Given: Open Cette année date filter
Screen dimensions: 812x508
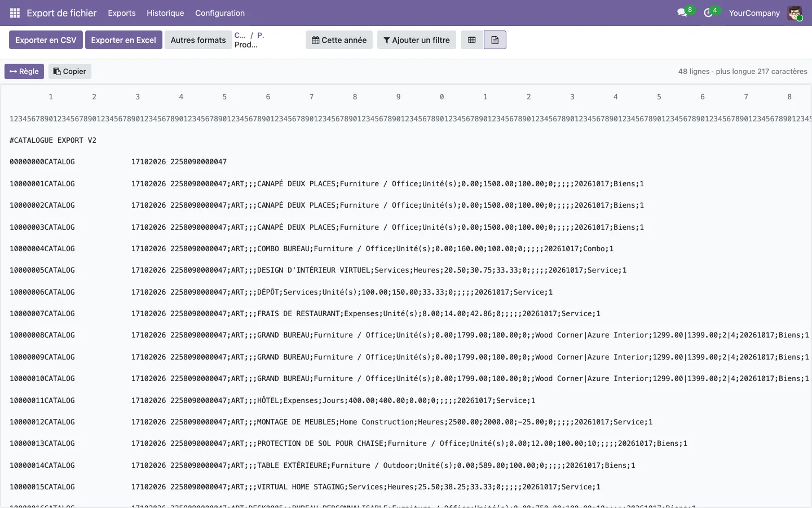Looking at the screenshot, I should click(339, 40).
